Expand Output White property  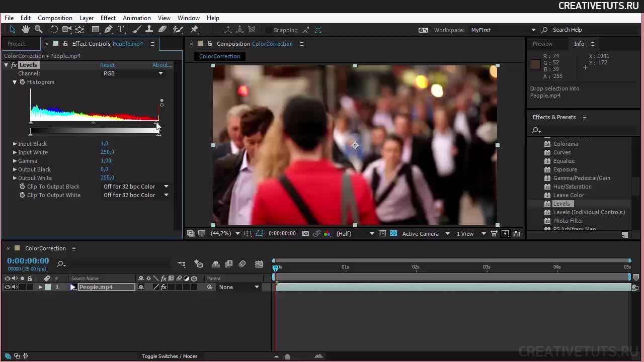pyautogui.click(x=15, y=178)
